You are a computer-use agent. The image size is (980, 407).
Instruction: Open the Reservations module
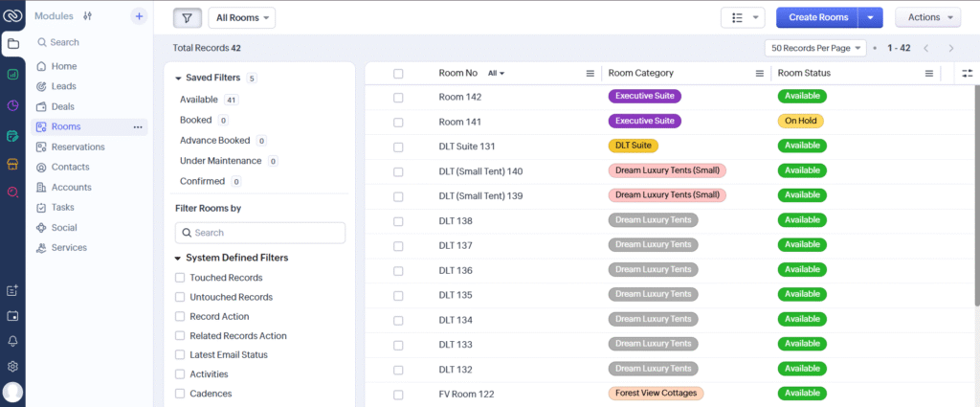tap(78, 147)
